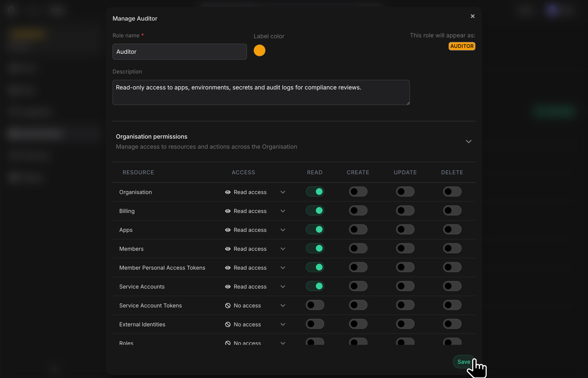Open access dropdown for Member Personal Access Tokens
The height and width of the screenshot is (378, 588).
(x=283, y=268)
